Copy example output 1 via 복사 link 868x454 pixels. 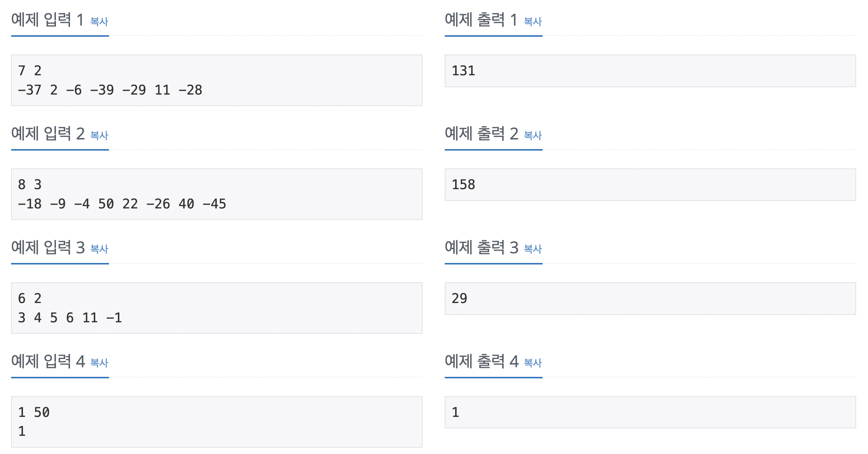[533, 22]
